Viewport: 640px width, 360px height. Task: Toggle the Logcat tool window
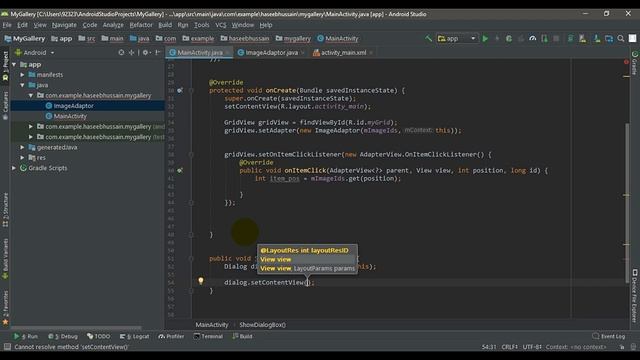point(134,336)
